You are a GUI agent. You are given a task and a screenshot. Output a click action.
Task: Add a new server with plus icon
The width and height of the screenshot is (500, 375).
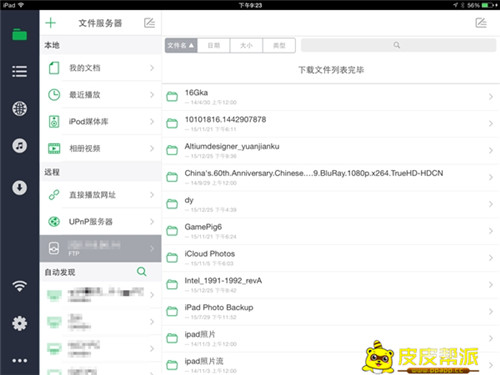(51, 23)
